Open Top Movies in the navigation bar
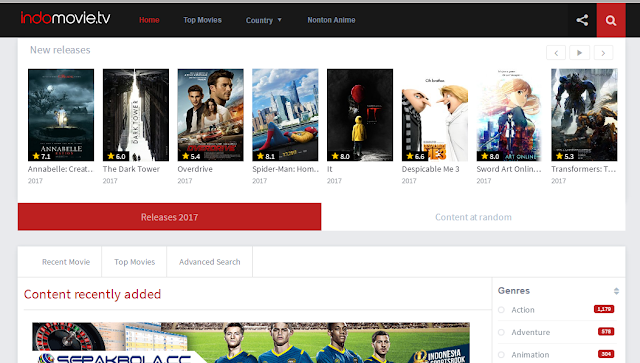 202,20
